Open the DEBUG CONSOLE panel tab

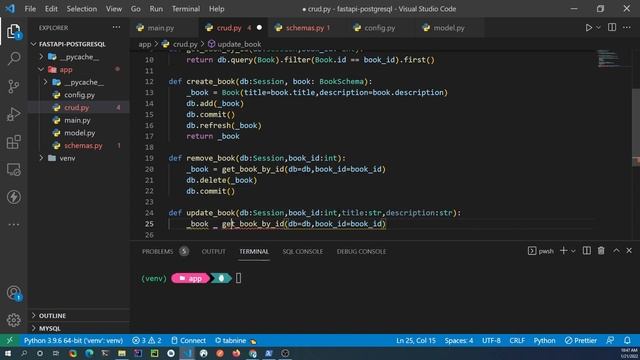point(361,251)
